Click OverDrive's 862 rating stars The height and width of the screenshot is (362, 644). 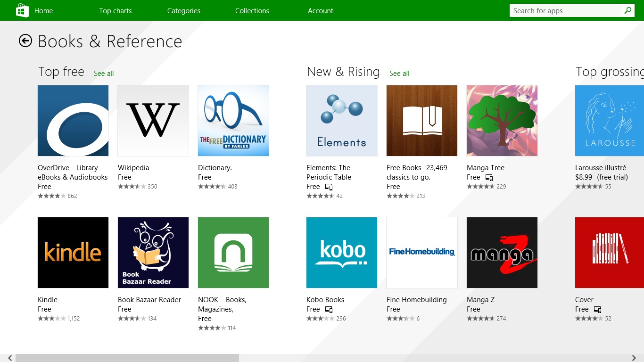tap(52, 196)
